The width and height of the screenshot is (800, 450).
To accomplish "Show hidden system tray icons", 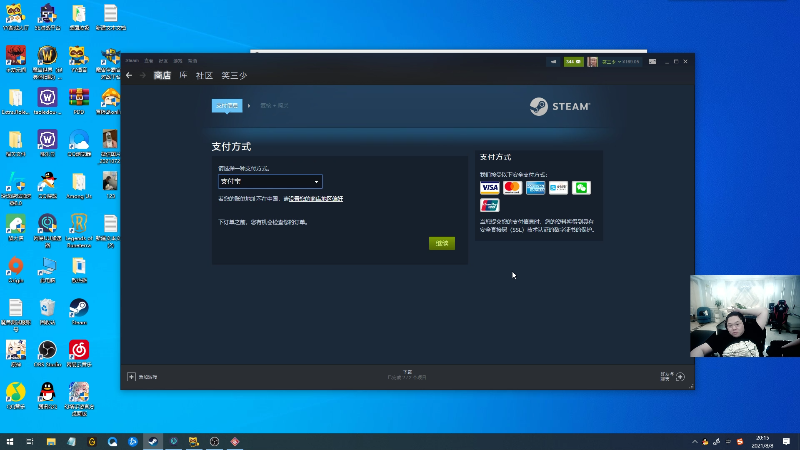I will pyautogui.click(x=694, y=441).
